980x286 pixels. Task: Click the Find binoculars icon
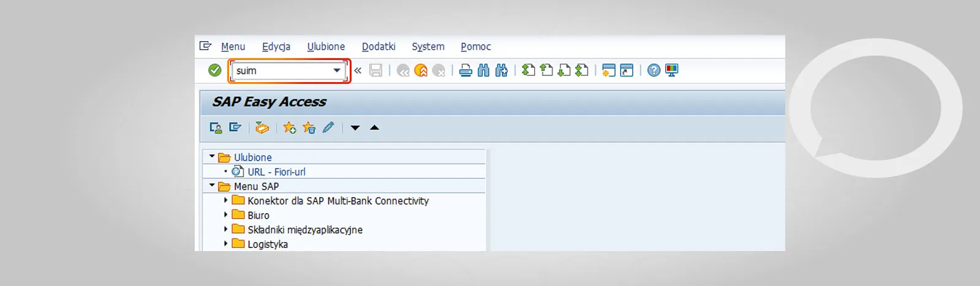click(483, 71)
